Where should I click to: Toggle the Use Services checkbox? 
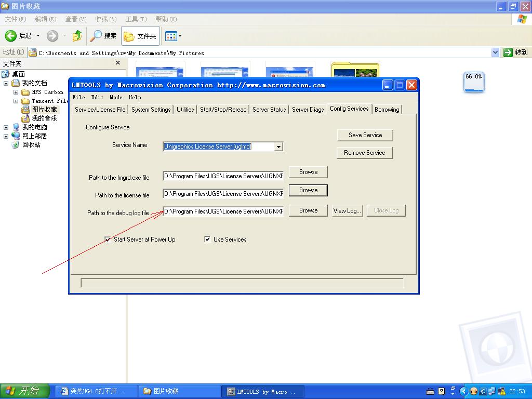click(x=207, y=239)
